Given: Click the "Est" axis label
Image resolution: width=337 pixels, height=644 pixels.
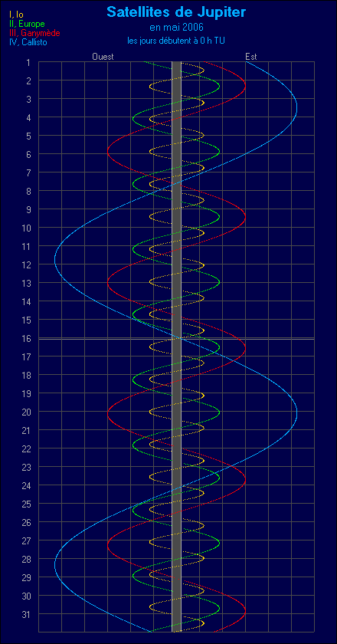Looking at the screenshot, I should point(250,57).
